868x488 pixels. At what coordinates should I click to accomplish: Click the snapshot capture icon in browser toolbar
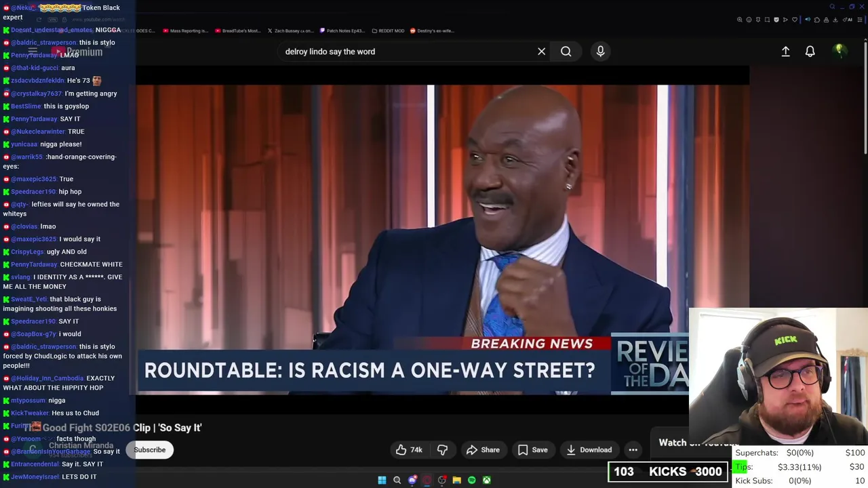point(767,20)
